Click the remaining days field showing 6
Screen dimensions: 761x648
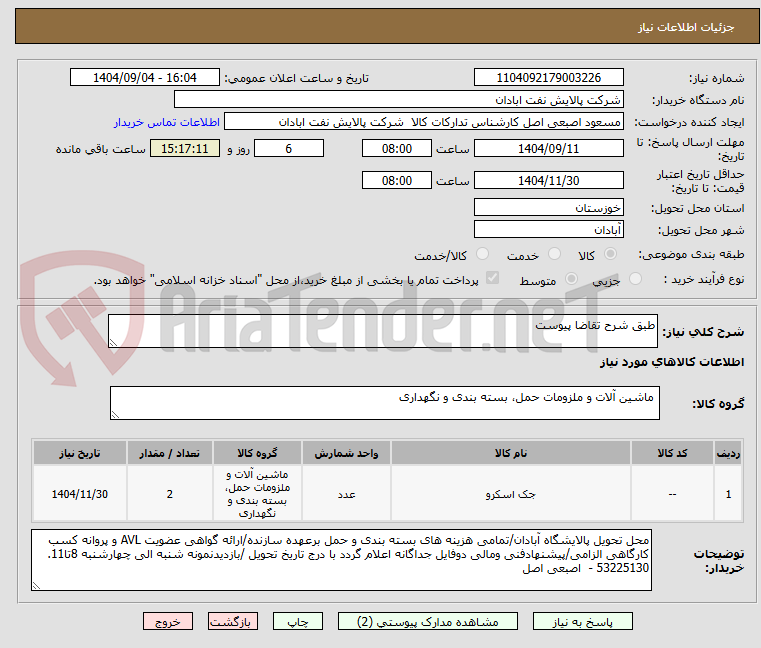tap(289, 149)
